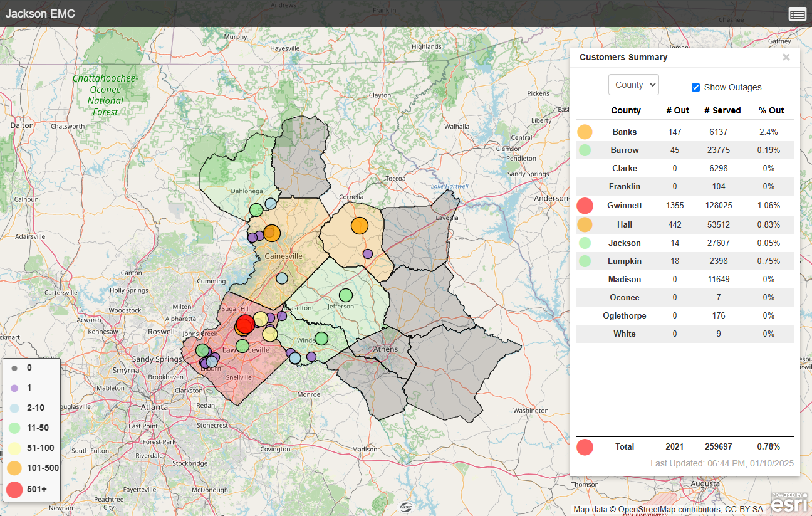
Task: Click the light blue outage marker near Dahlonega
Action: pyautogui.click(x=270, y=203)
